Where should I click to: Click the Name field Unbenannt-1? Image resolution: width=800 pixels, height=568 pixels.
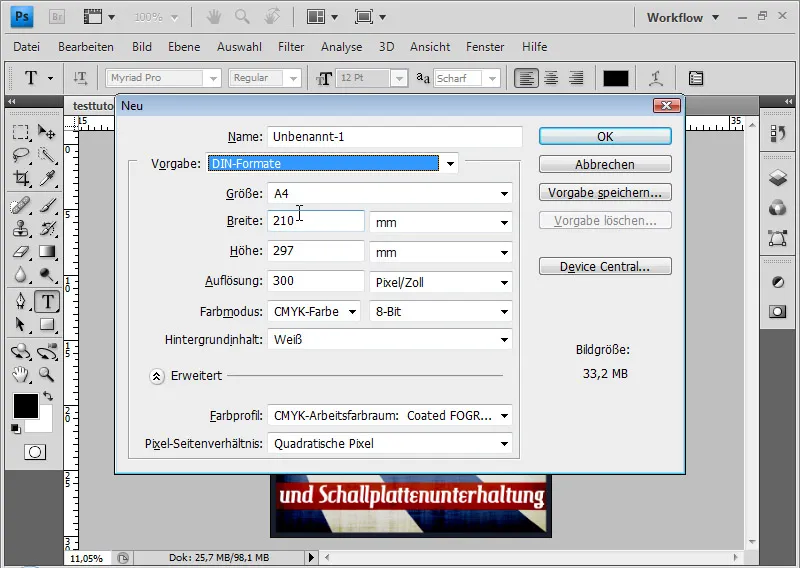click(395, 137)
